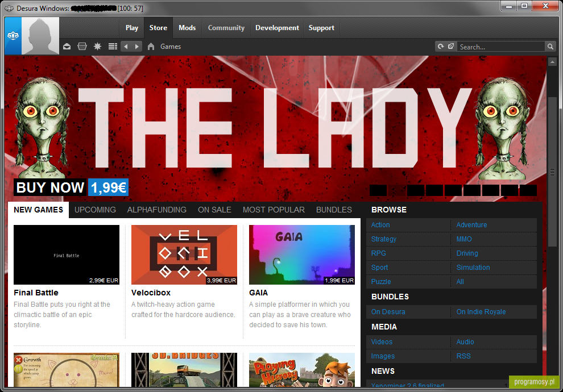The width and height of the screenshot is (563, 392).
Task: Browse the Driving category
Action: click(x=467, y=253)
